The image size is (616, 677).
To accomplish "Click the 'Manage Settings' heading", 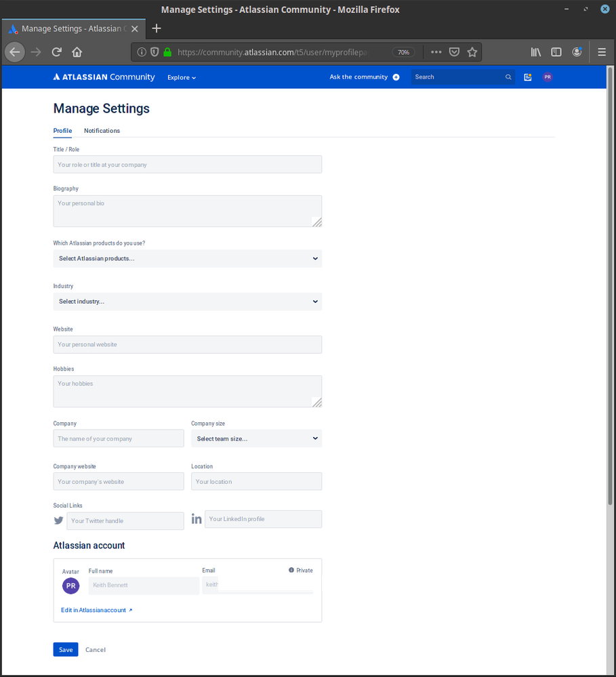I will point(102,108).
